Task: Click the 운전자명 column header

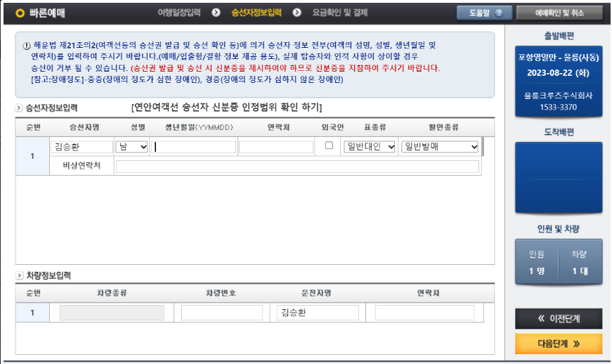Action: tap(316, 293)
